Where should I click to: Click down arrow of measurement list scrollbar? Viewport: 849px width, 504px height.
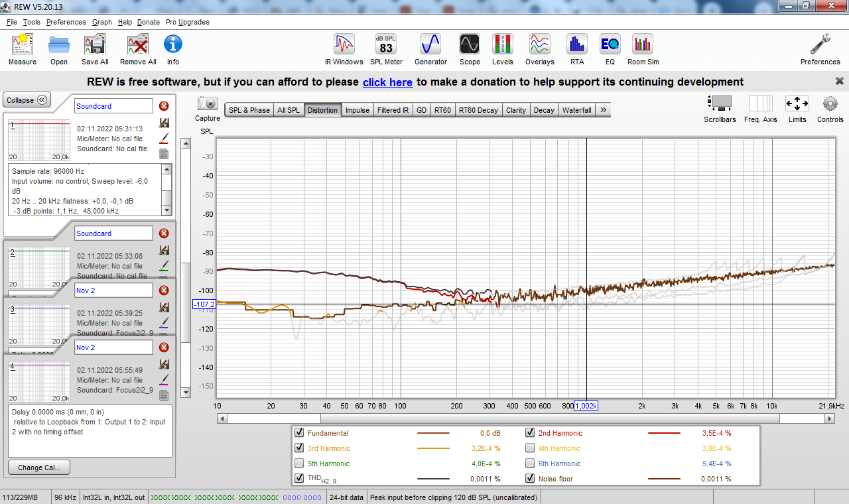click(x=186, y=393)
